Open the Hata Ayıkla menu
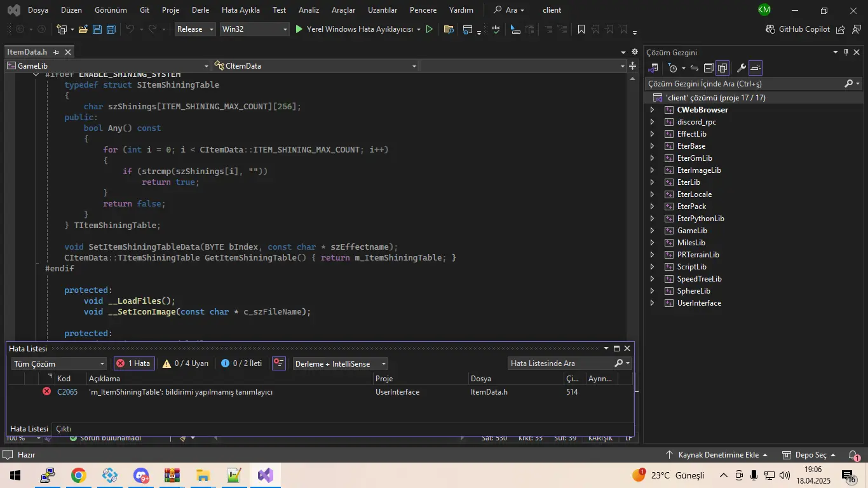The image size is (868, 488). [x=241, y=10]
